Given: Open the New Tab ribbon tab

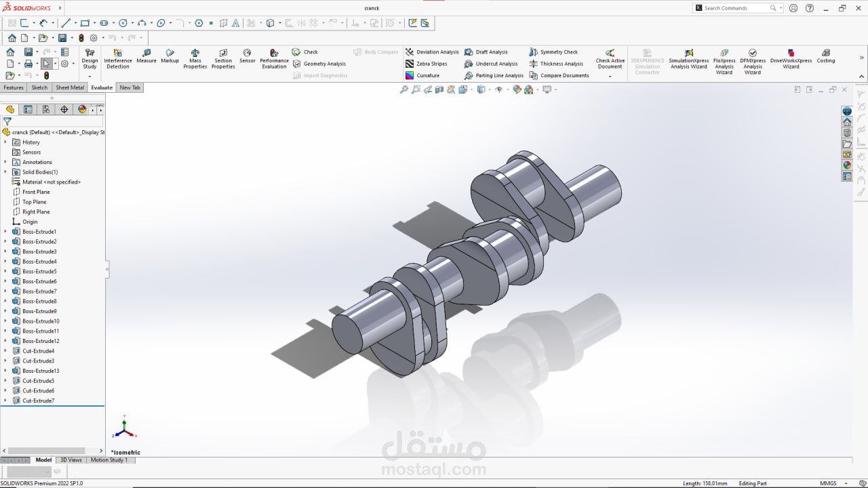Looking at the screenshot, I should click(x=130, y=87).
